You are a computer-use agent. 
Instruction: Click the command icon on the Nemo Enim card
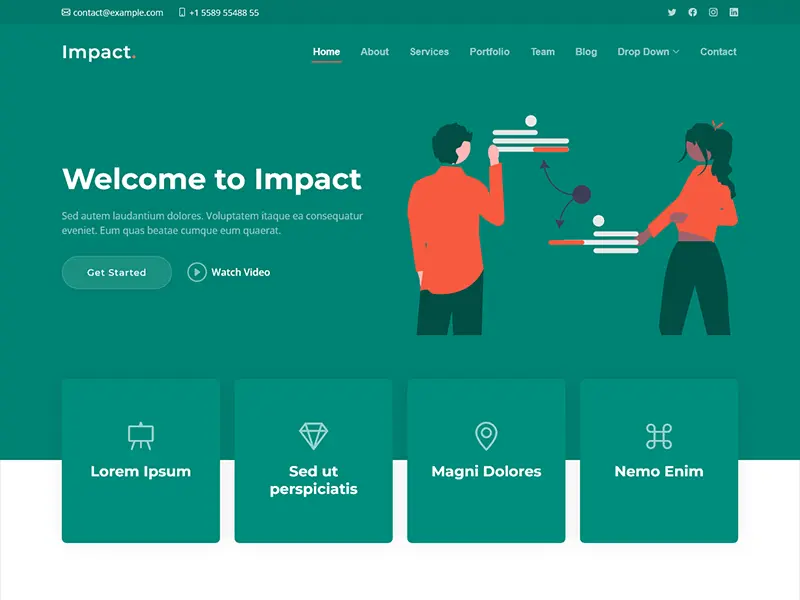click(x=659, y=434)
